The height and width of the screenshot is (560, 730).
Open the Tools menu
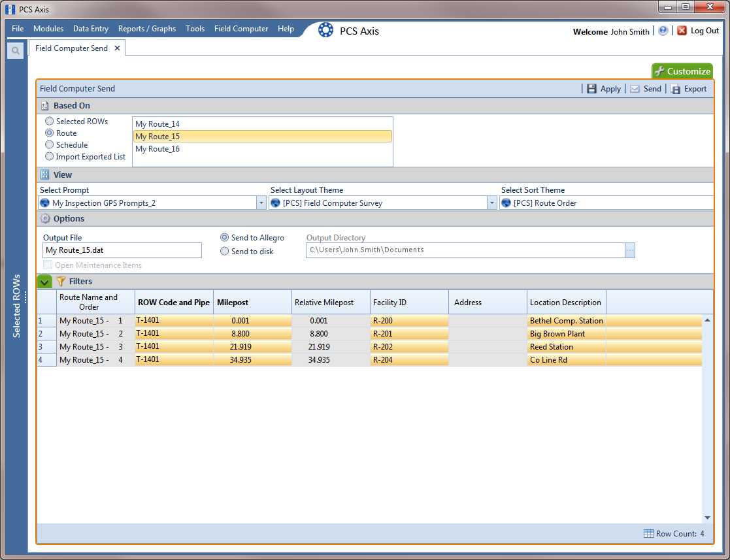coord(195,28)
